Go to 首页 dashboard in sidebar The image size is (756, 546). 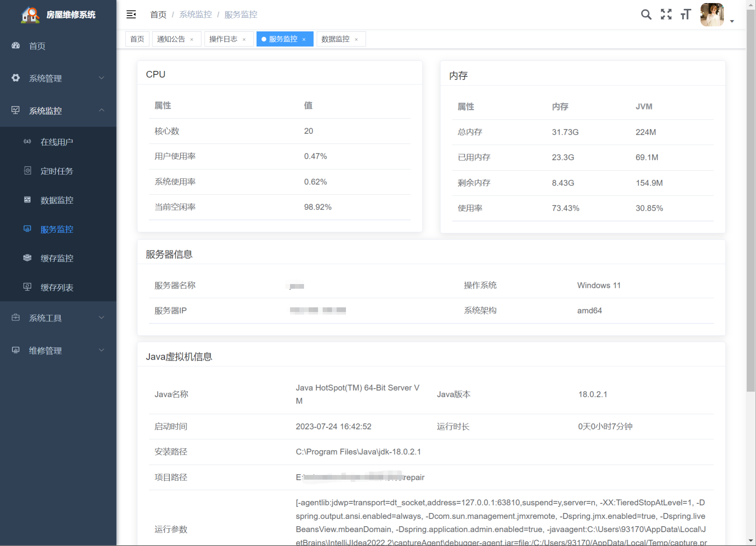[x=37, y=46]
